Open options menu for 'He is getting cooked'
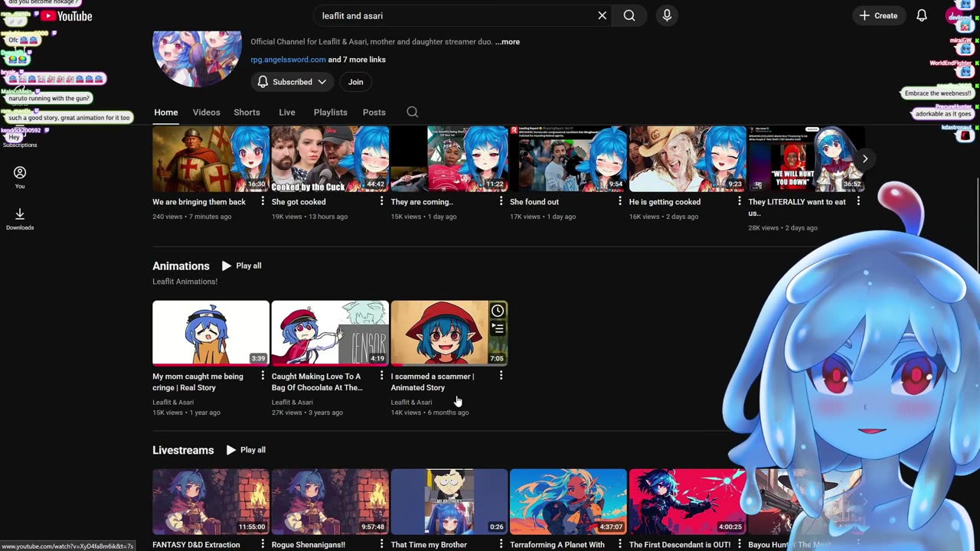The width and height of the screenshot is (980, 551). point(739,201)
